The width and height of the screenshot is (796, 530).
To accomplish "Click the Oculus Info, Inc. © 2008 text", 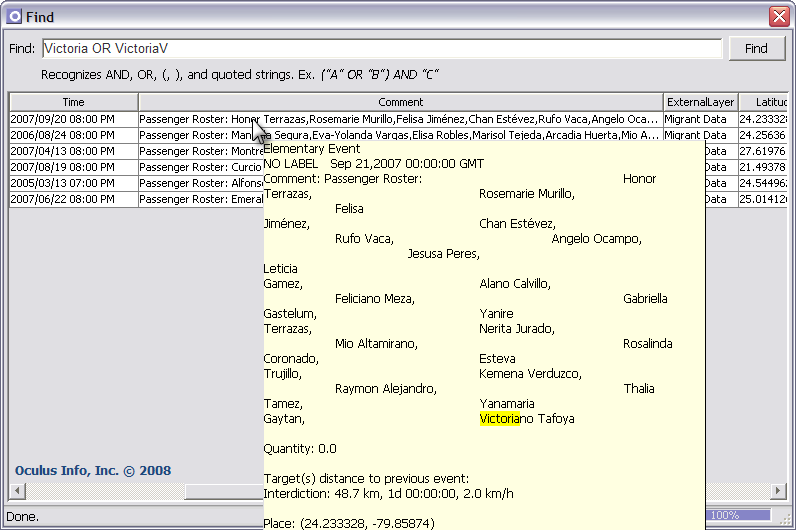I will [x=93, y=471].
